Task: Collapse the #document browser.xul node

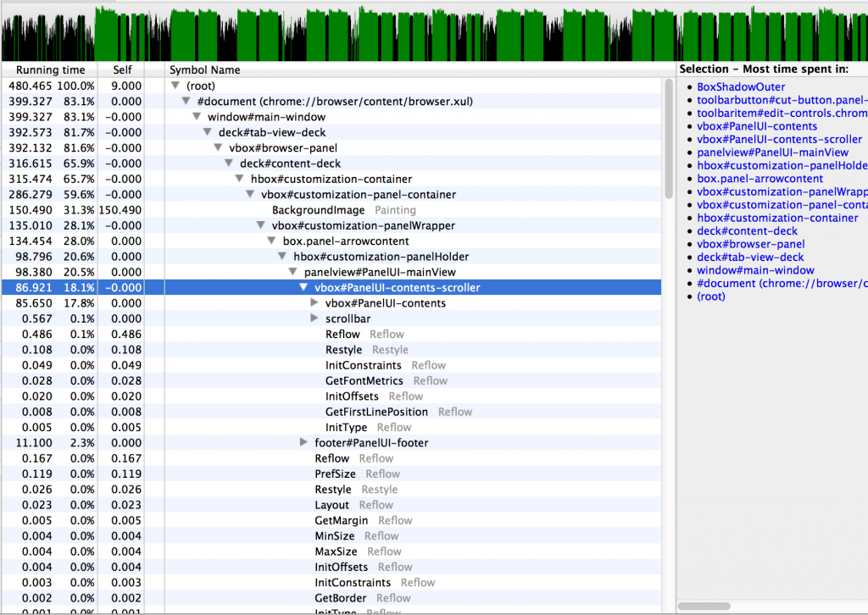Action: pyautogui.click(x=186, y=101)
